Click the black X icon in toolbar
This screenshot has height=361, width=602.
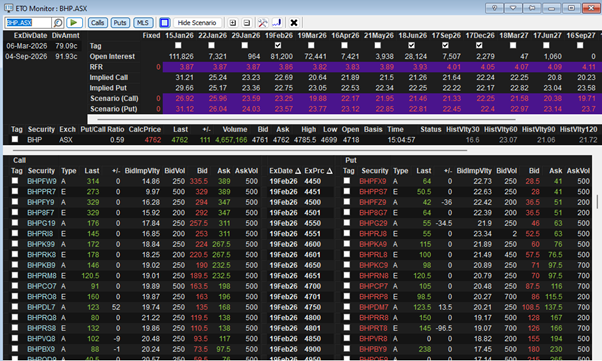tap(294, 23)
